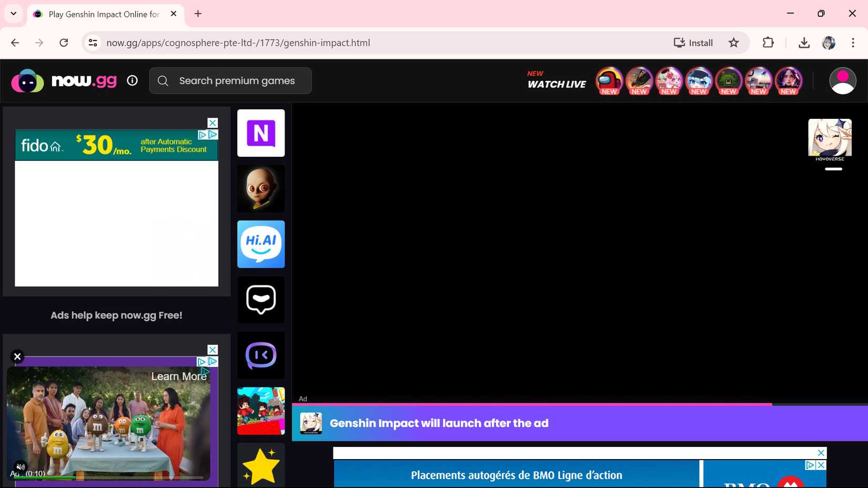This screenshot has width=868, height=488.
Task: Open the Chrome three-dot menu
Action: (x=853, y=43)
